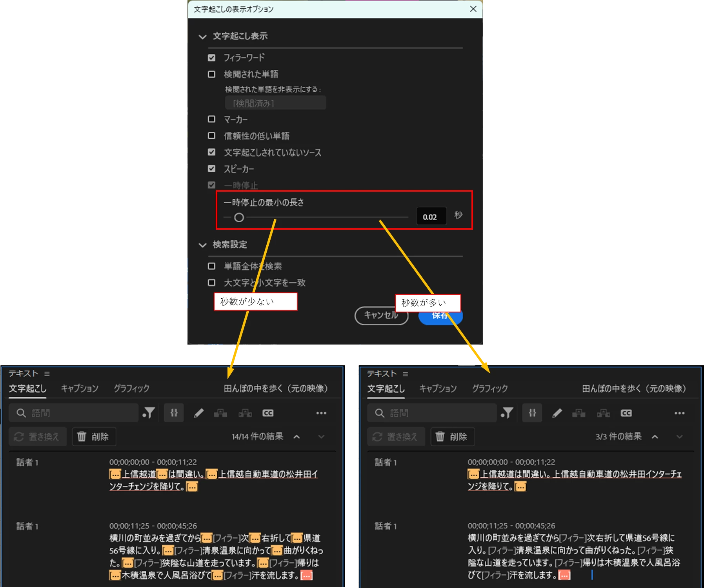Click the pause marker before 上信越道 in right panel
Screen dimensions: 704x588
tap(473, 474)
